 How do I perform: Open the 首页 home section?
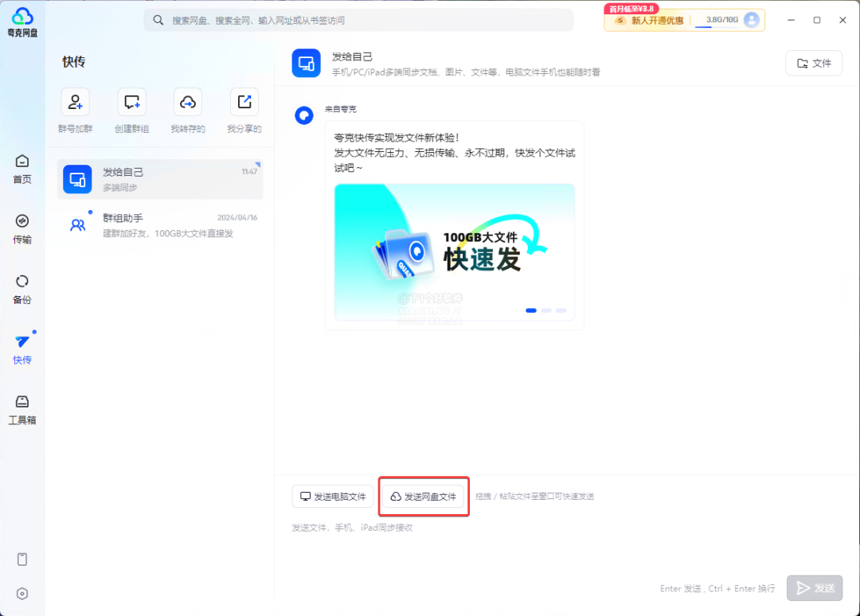(x=22, y=169)
